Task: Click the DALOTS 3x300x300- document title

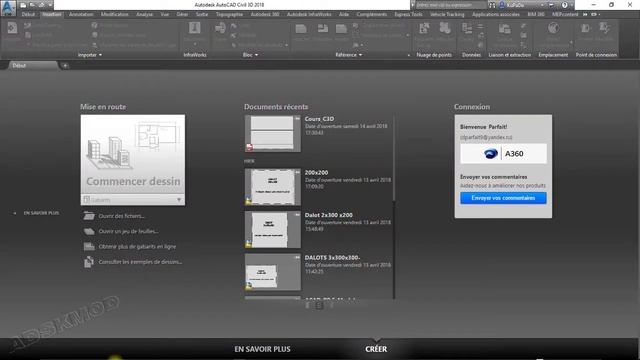Action: tap(333, 258)
